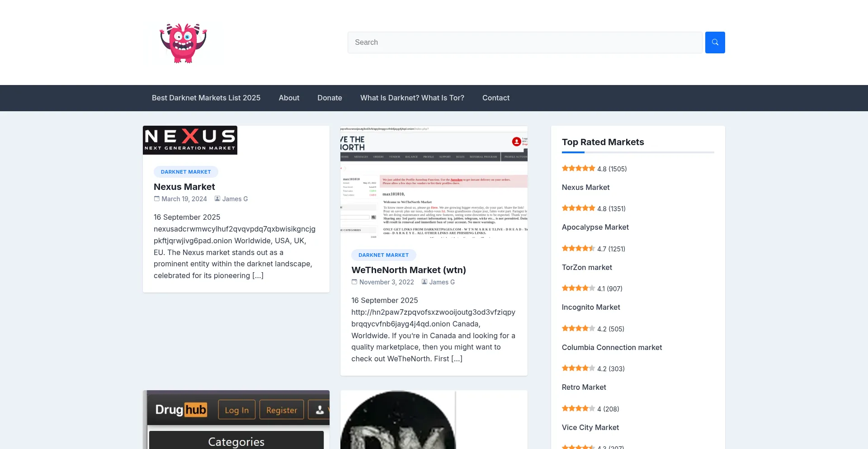Image resolution: width=868 pixels, height=449 pixels.
Task: Open author James G on WeTheNorth card
Action: 442,282
